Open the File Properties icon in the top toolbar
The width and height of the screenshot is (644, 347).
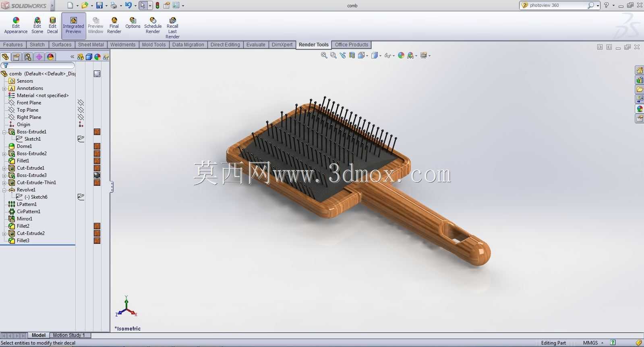166,5
